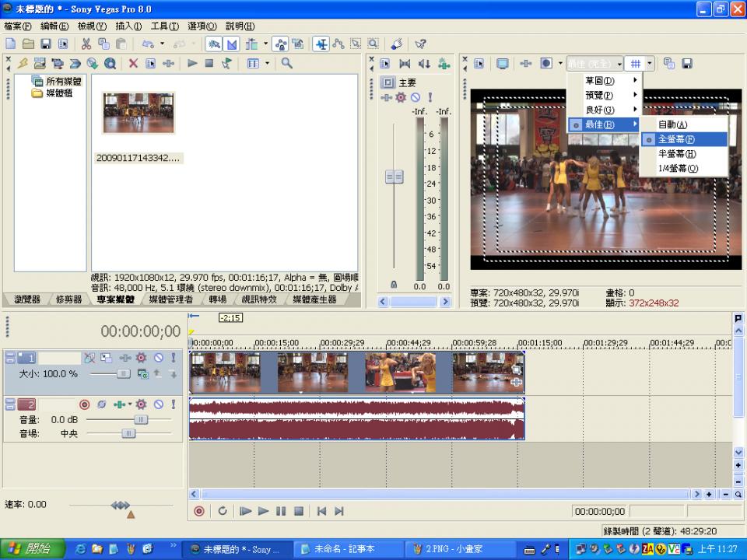The height and width of the screenshot is (560, 747).
Task: Switch to the 轉場 transitions tab
Action: coord(218,299)
